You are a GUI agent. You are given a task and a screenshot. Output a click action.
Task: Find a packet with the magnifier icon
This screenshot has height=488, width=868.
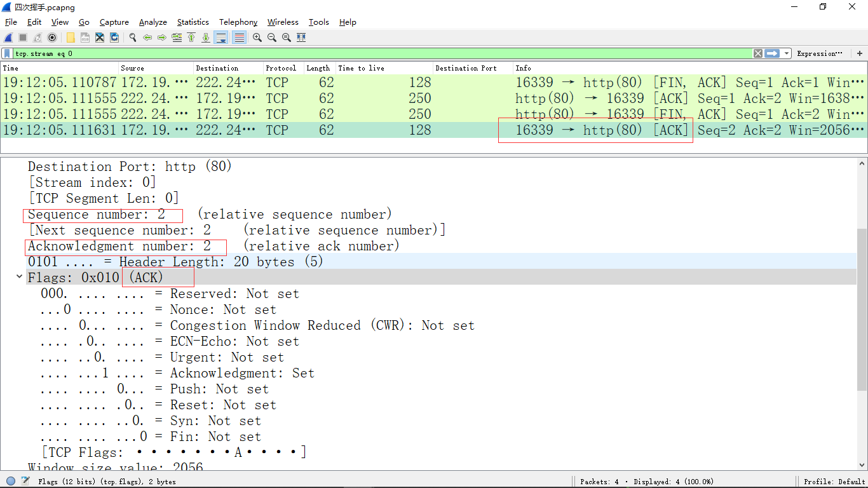[133, 37]
